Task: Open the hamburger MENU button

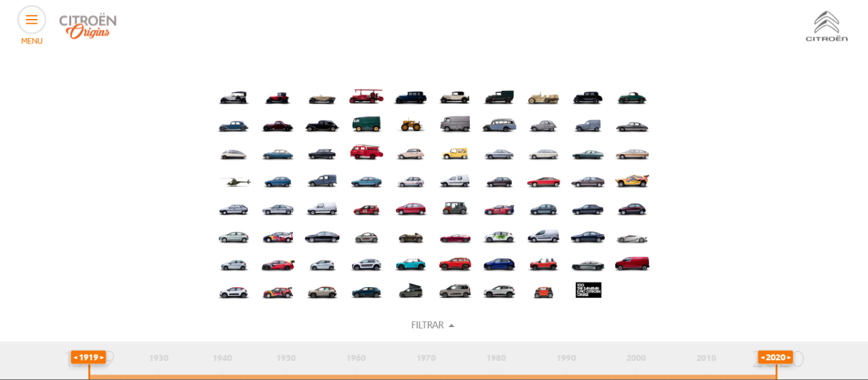Action: (31, 20)
